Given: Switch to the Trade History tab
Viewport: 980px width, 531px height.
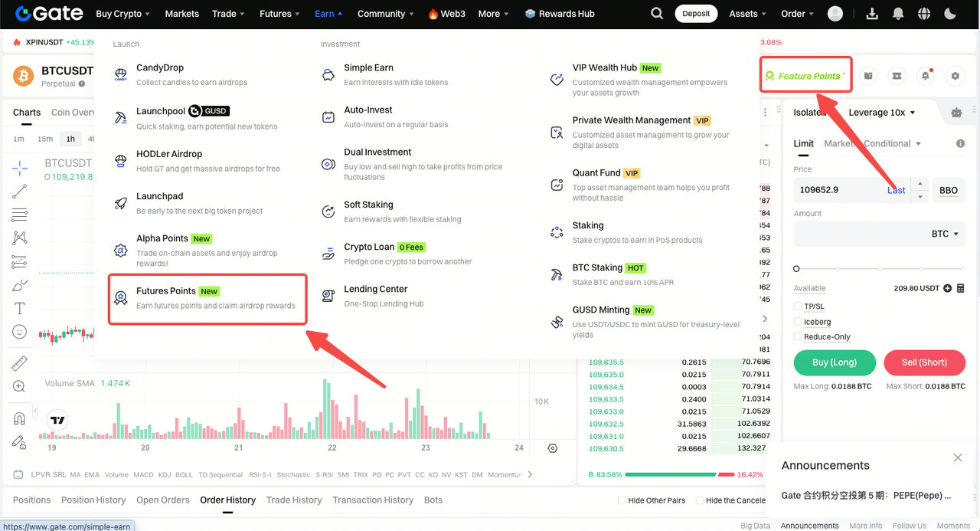Looking at the screenshot, I should [x=294, y=500].
